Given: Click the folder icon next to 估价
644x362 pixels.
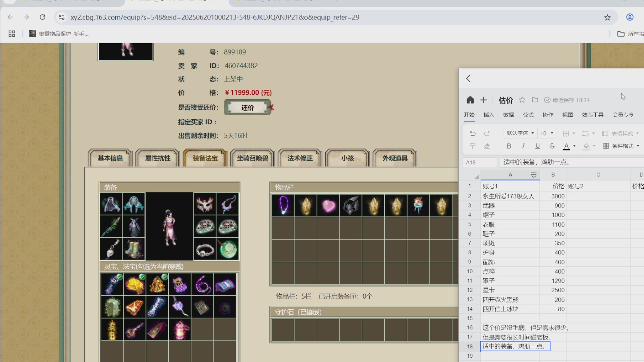Looking at the screenshot, I should click(x=535, y=100).
